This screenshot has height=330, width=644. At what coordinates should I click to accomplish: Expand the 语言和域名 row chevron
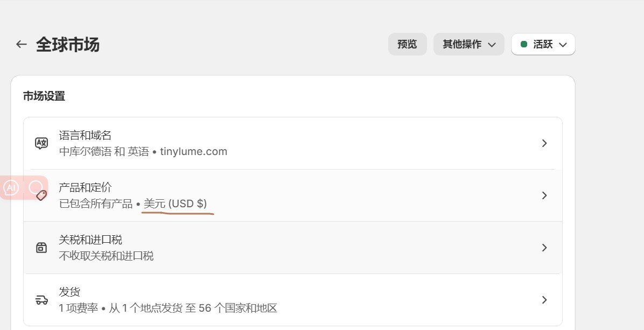coord(544,143)
